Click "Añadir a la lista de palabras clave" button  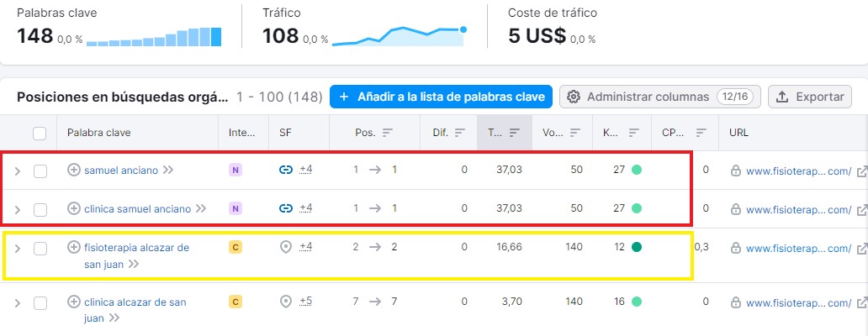[x=441, y=97]
